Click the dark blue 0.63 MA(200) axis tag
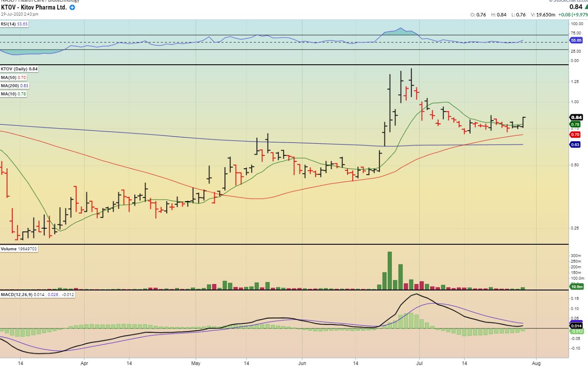The image size is (588, 369). 575,145
